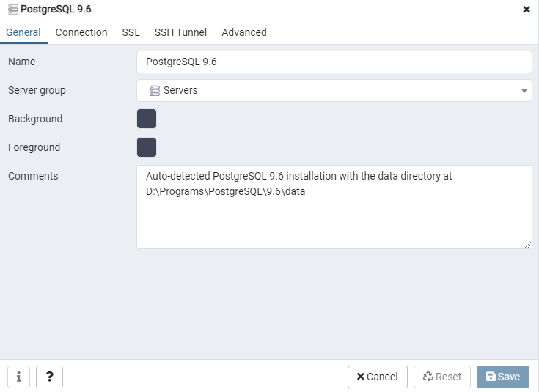
Task: Switch to the Connection tab
Action: tap(81, 32)
